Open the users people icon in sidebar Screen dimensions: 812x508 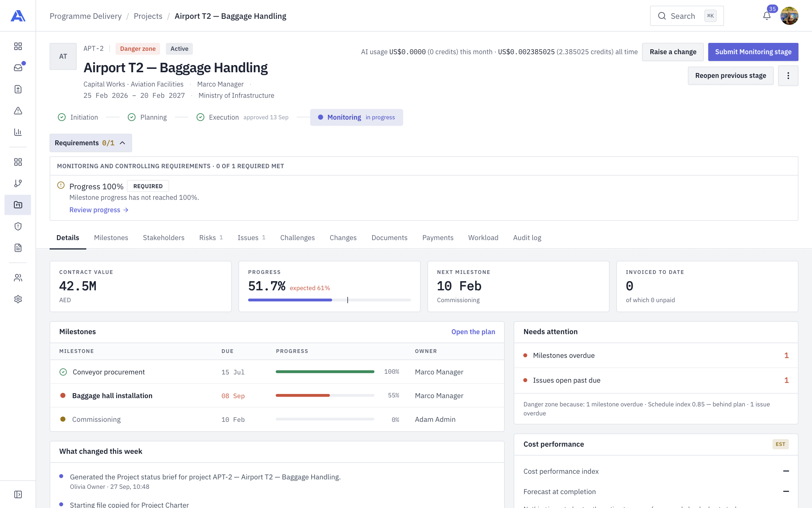[18, 278]
